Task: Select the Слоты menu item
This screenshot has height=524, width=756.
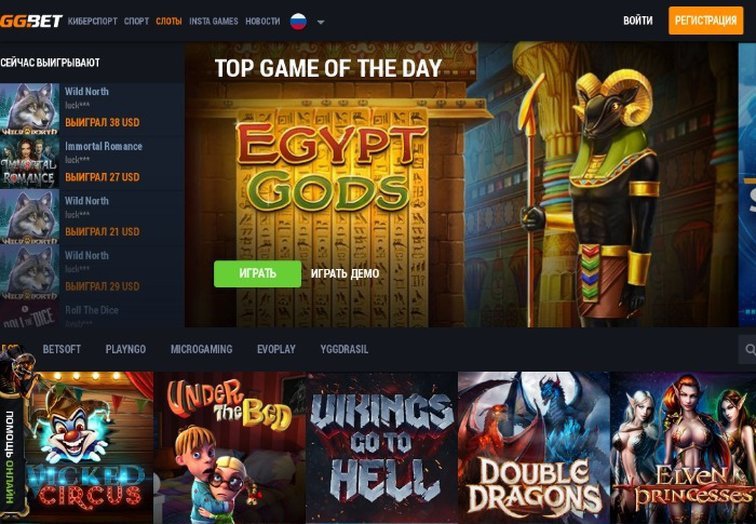Action: coord(169,21)
